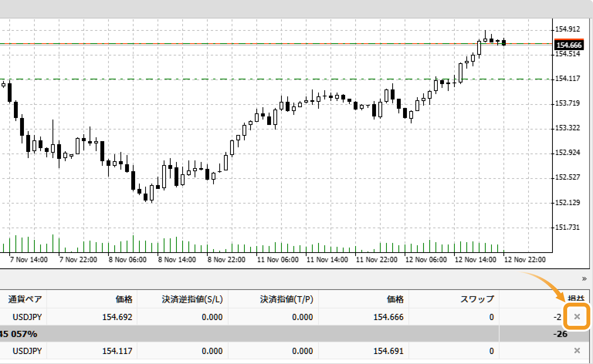The width and height of the screenshot is (593, 364).
Task: Click the 11 Nov 14:00 time axis label
Action: pyautogui.click(x=327, y=260)
